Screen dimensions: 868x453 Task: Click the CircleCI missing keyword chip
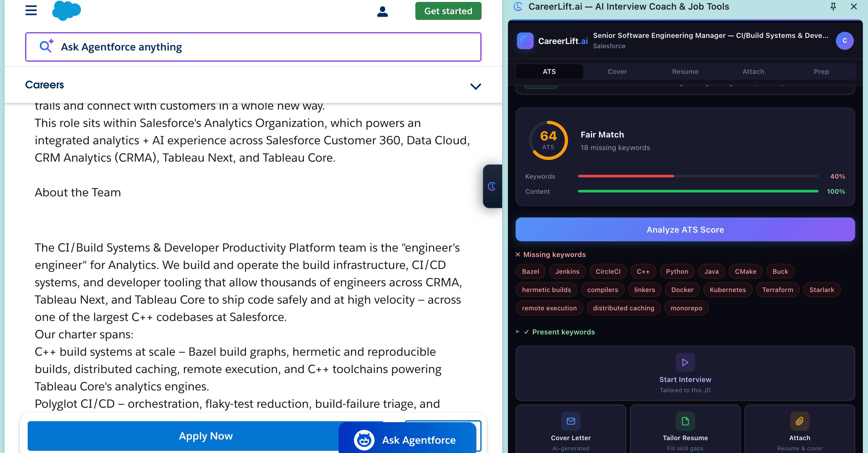(608, 271)
